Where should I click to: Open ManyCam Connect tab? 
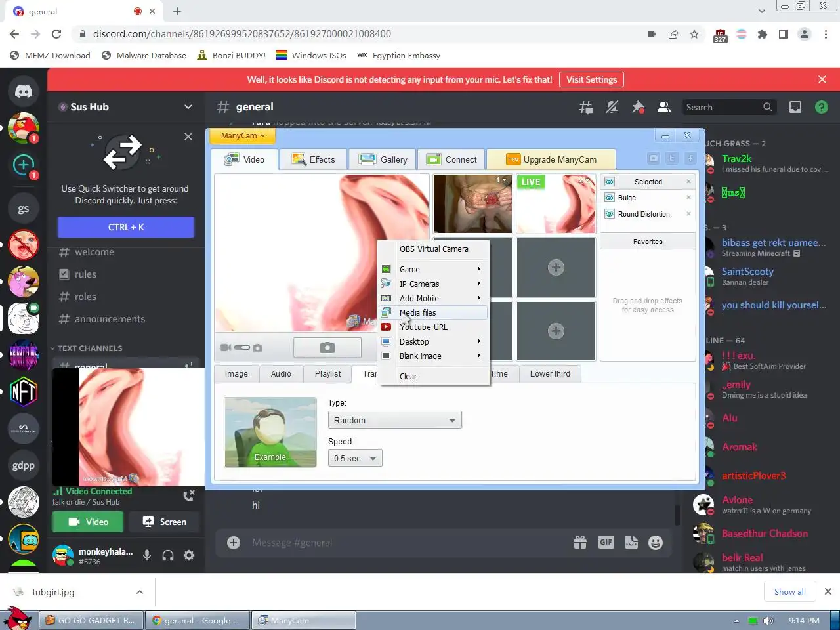(452, 159)
